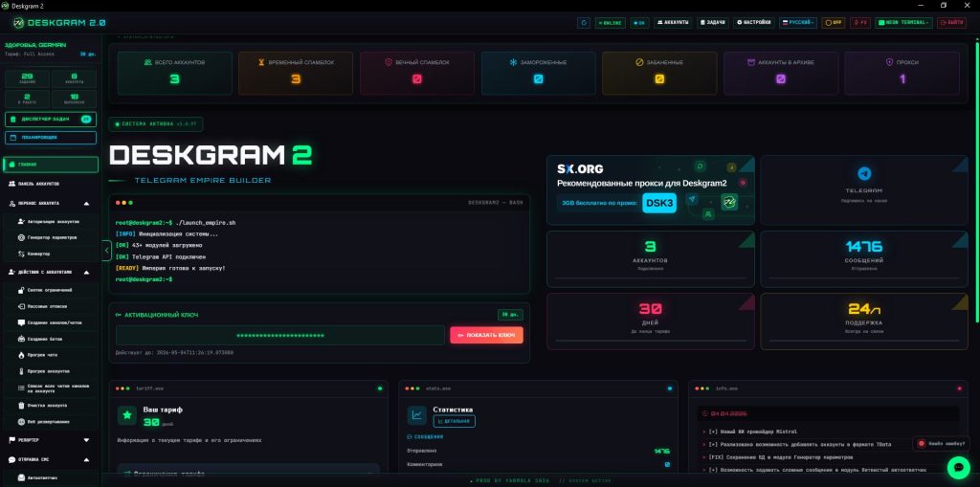Open the Аккаунты tab in the top bar
This screenshot has width=980, height=487.
[x=673, y=23]
